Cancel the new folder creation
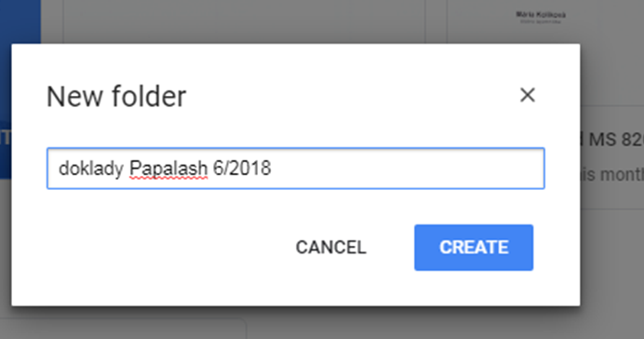This screenshot has width=644, height=339. (x=331, y=248)
